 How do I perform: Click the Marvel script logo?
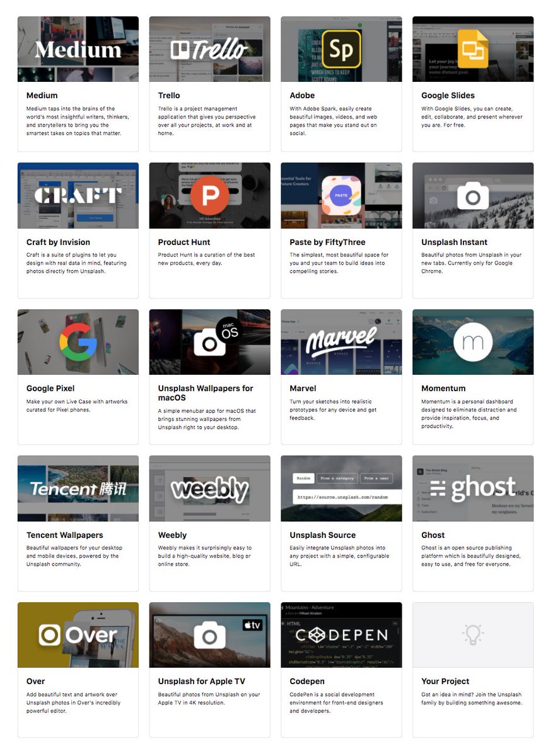[x=341, y=342]
